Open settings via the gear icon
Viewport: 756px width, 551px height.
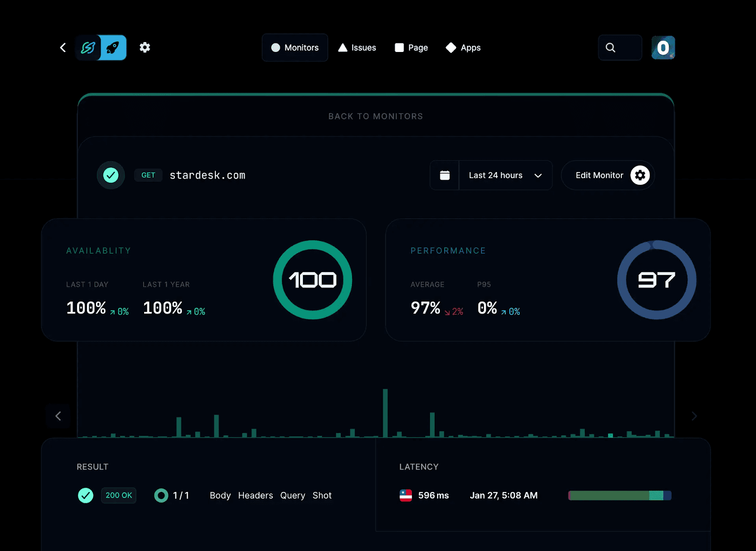145,47
